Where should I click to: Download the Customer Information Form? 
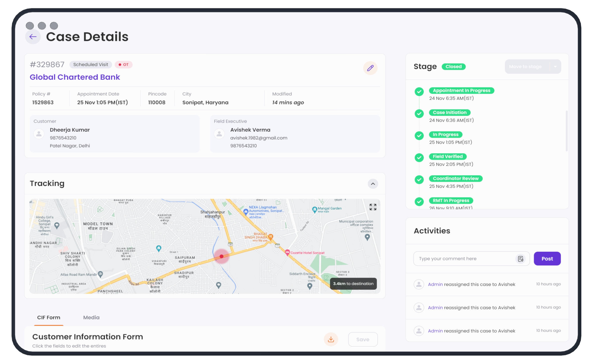pos(331,339)
